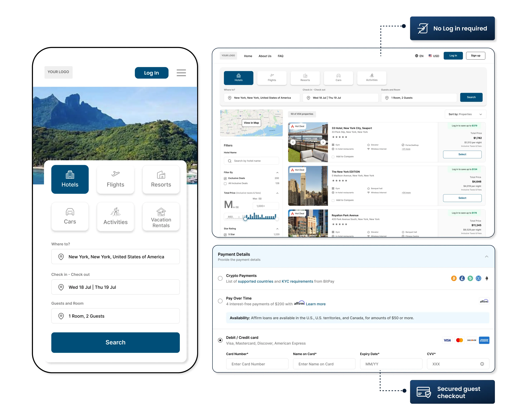Click About Us in the navigation
Image resolution: width=528 pixels, height=420 pixels.
(x=265, y=56)
